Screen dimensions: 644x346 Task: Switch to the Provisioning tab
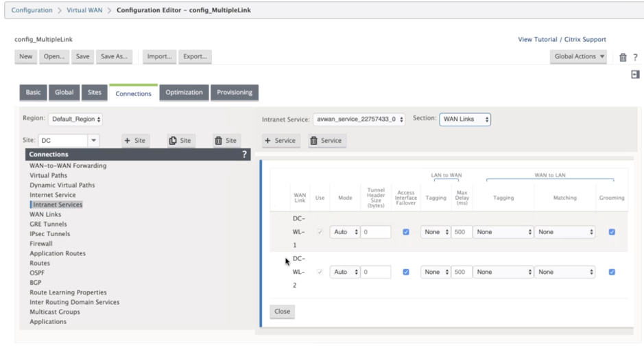click(235, 93)
